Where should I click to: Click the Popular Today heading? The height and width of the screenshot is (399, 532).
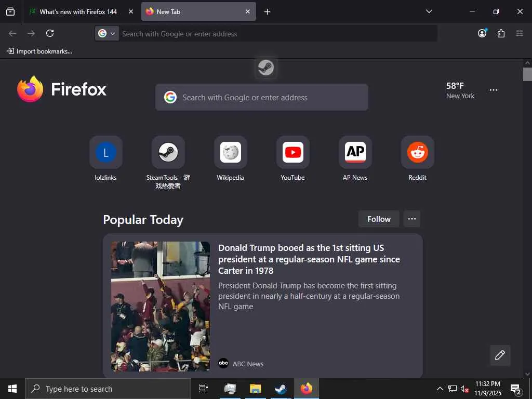(x=143, y=220)
